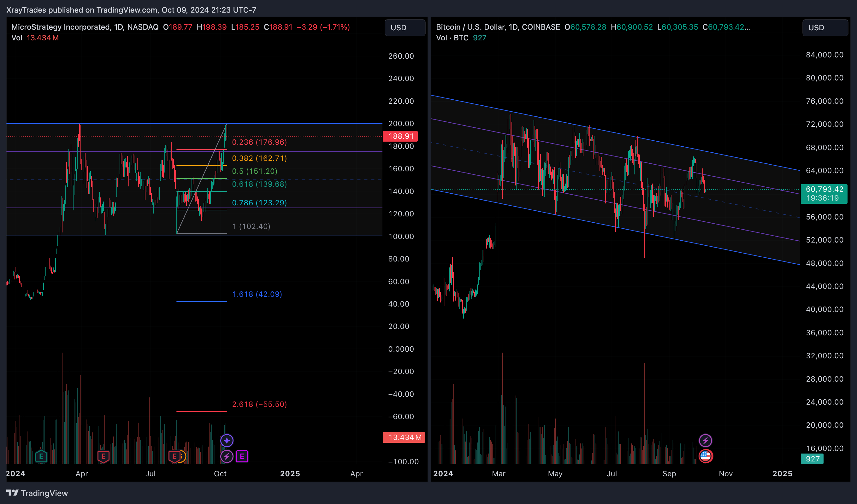Click the 2025 label on MicroStrategy time axis
The image size is (857, 504).
click(x=290, y=473)
